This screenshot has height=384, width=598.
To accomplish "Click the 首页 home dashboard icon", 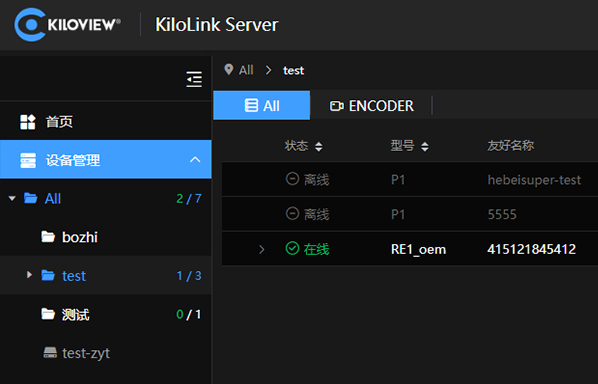I will click(27, 122).
